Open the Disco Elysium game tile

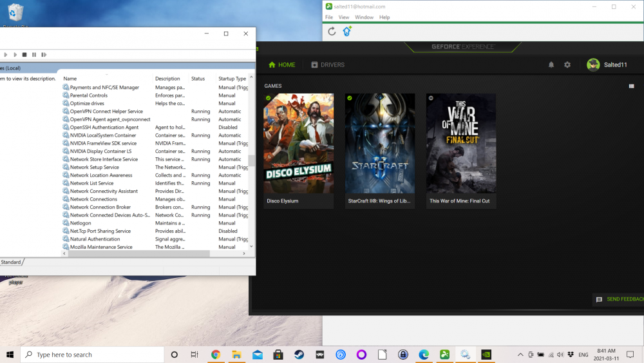point(299,151)
